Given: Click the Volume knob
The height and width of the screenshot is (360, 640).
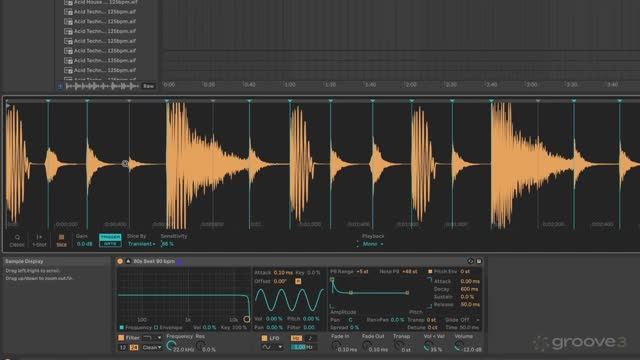Looking at the screenshot, I should click(x=458, y=346).
